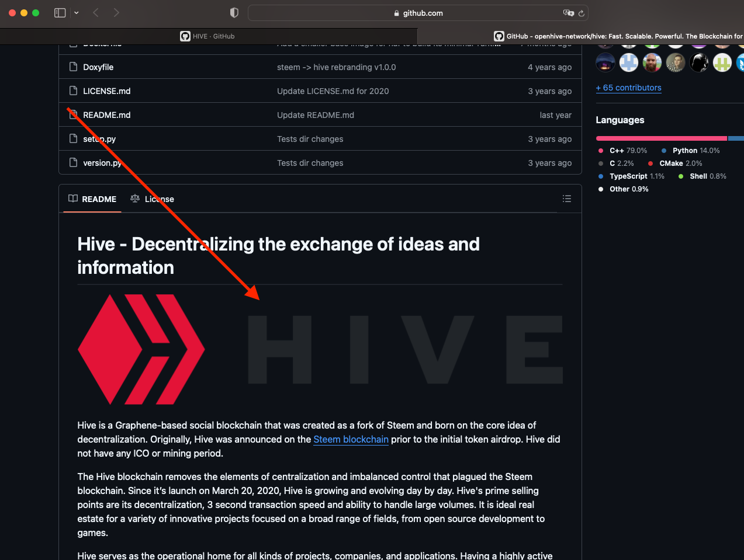
Task: Open the LICENSE.md file
Action: (x=107, y=91)
